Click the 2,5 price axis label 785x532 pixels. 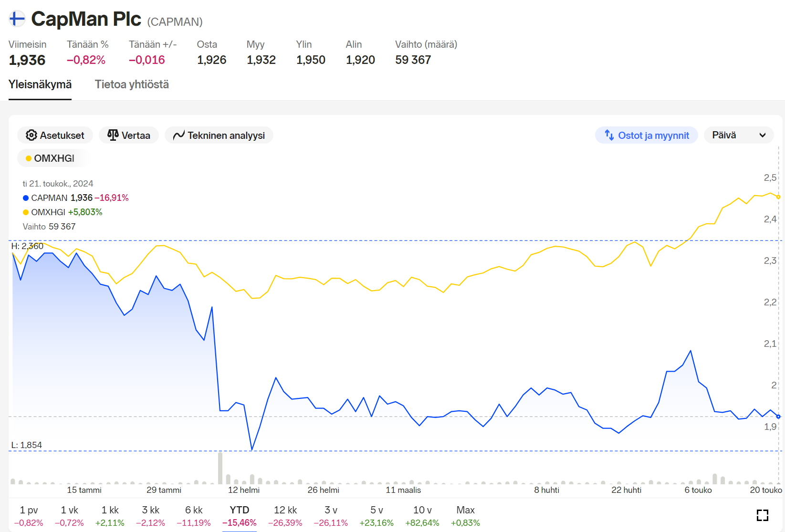point(770,177)
